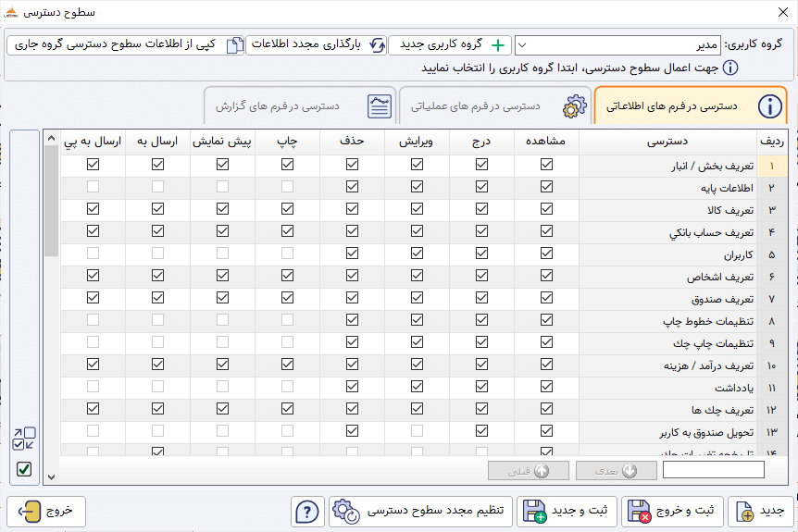Click the plus icon for new user group
Viewport: 798px width, 532px height.
(x=498, y=45)
